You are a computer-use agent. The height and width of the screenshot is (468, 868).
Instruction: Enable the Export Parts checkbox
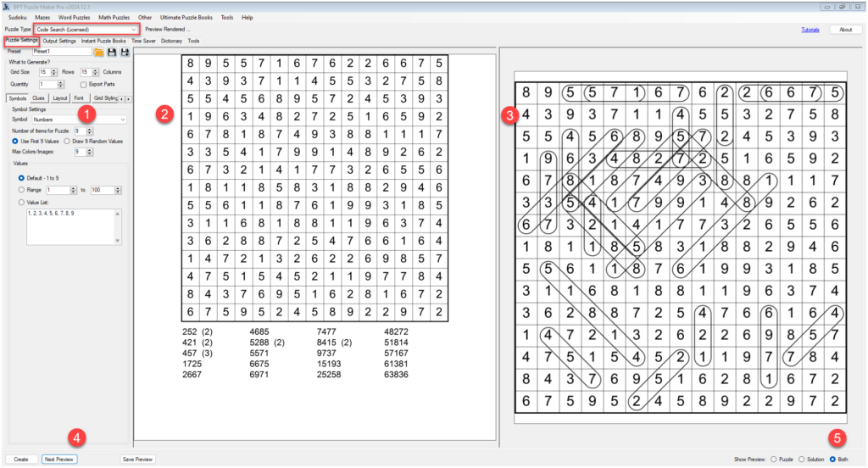pyautogui.click(x=83, y=85)
